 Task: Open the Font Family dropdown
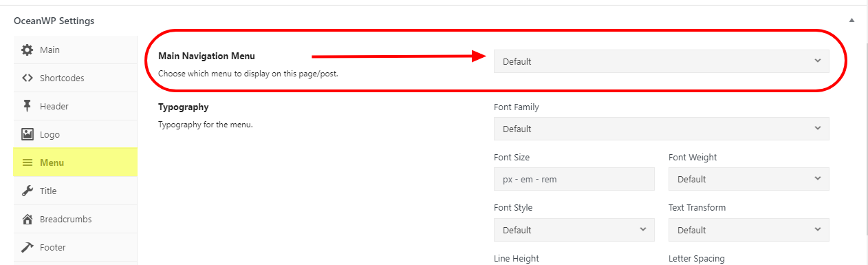661,129
